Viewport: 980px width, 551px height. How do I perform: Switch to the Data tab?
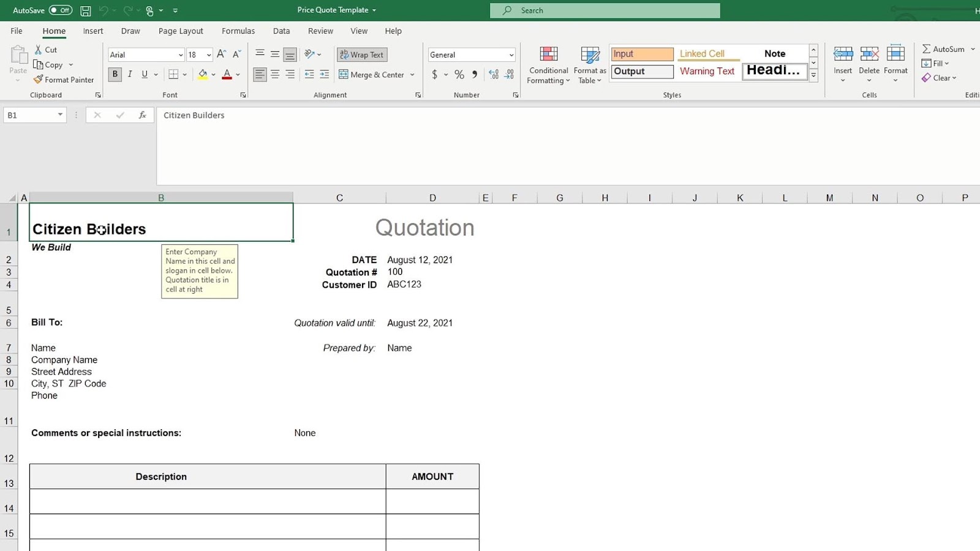click(x=282, y=31)
